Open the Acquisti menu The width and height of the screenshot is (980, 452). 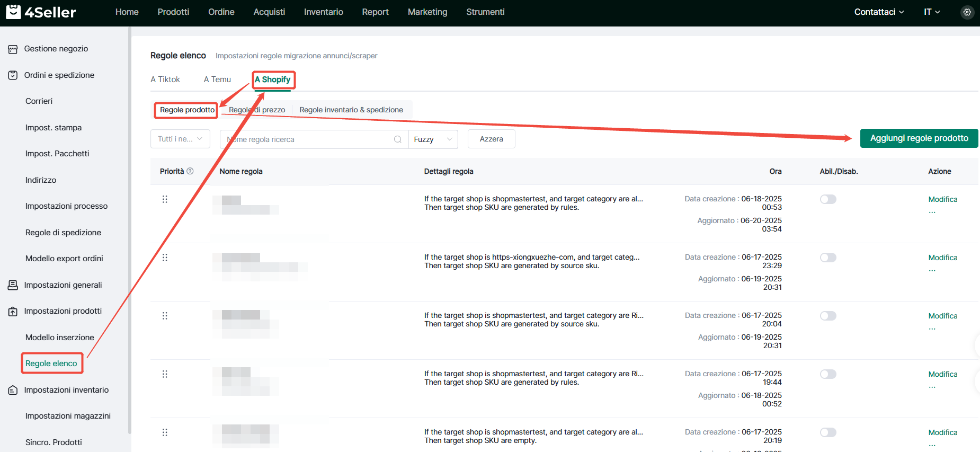pos(269,12)
